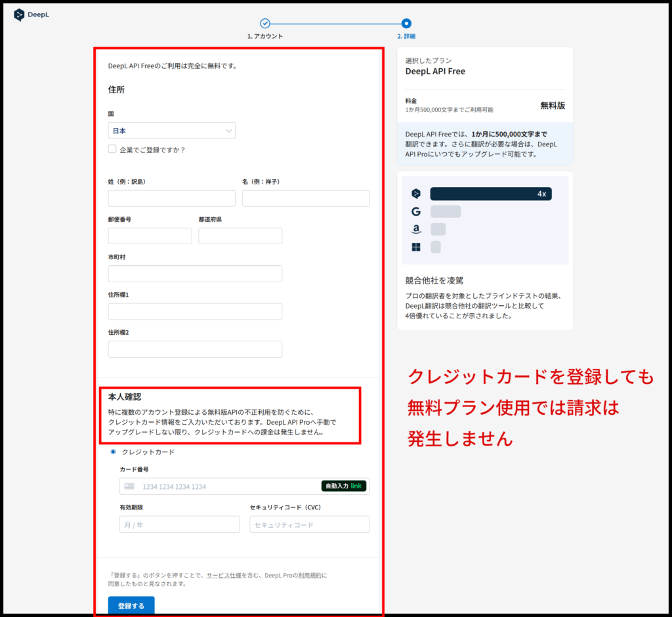Screen dimensions: 672x617
Task: Click the step 2 詳細 progress circle
Action: tap(406, 23)
